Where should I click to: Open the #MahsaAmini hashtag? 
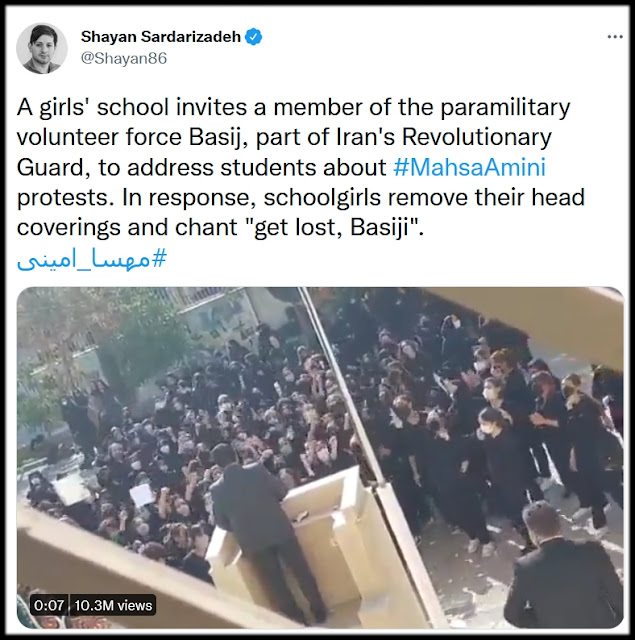469,167
